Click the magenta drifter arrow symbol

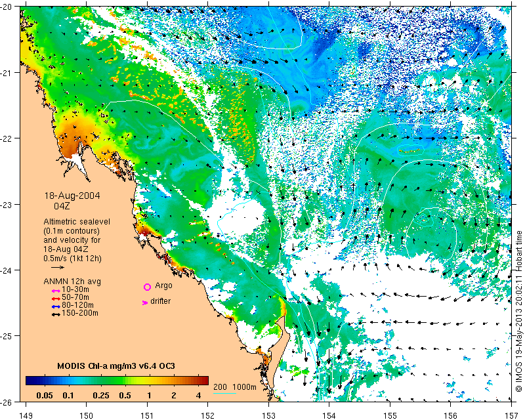pos(145,303)
